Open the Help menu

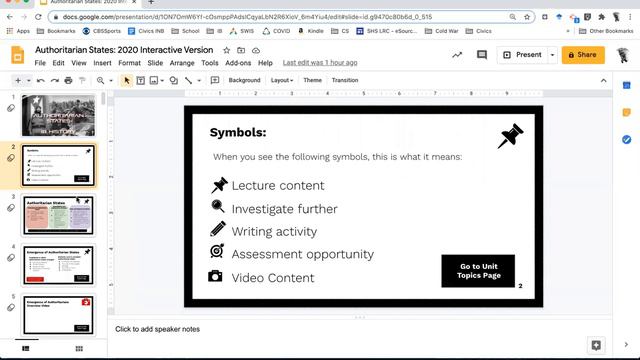(x=265, y=63)
